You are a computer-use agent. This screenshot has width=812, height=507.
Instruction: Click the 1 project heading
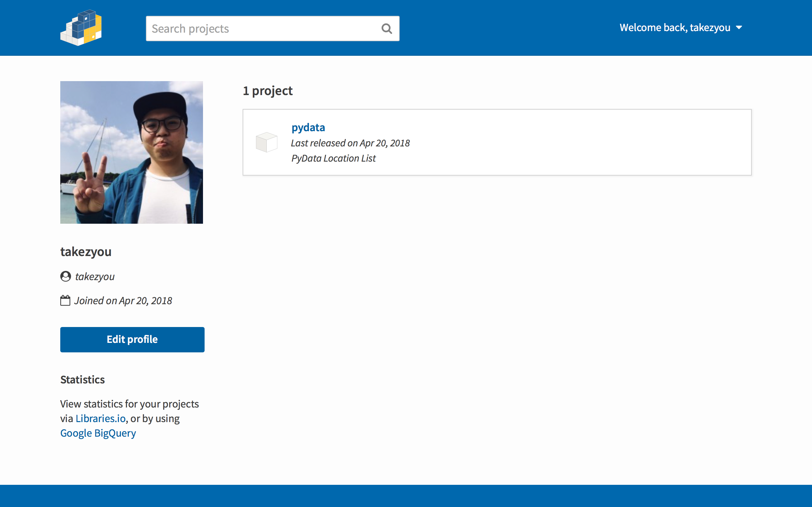(268, 91)
